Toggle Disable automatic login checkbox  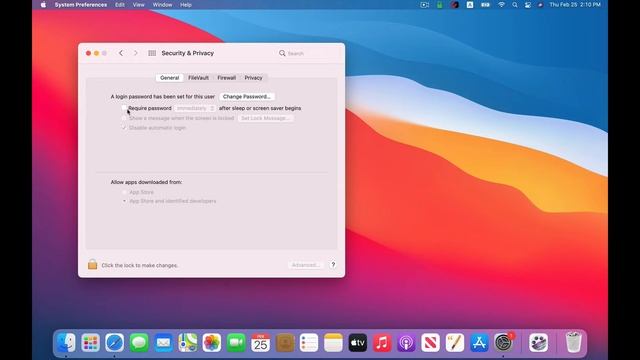pos(124,128)
